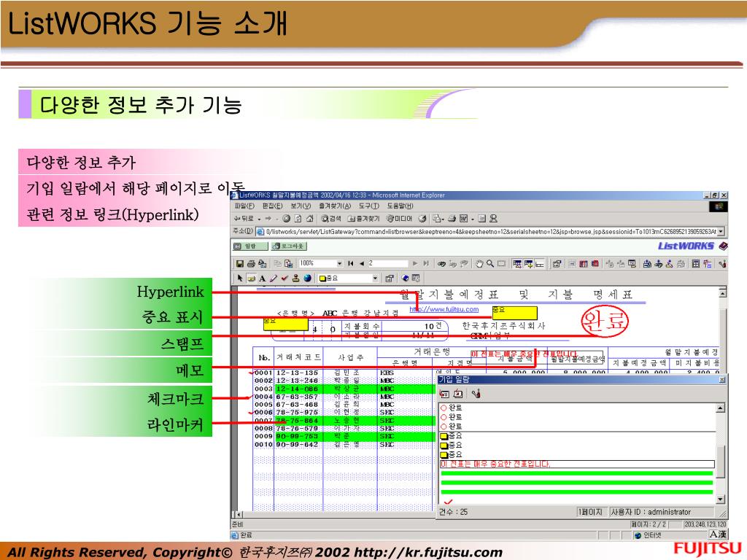Go to first page navigation icon
747x560 pixels.
click(351, 263)
